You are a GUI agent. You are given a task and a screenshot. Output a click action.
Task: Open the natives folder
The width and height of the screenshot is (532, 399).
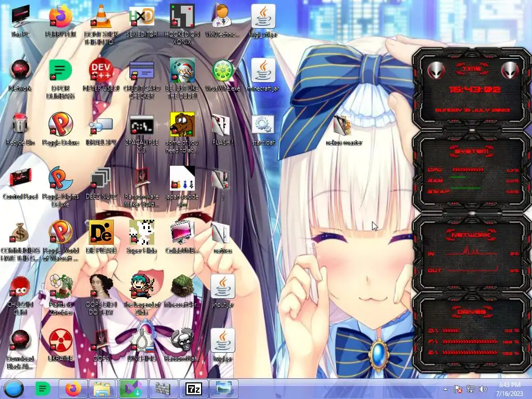tap(222, 237)
